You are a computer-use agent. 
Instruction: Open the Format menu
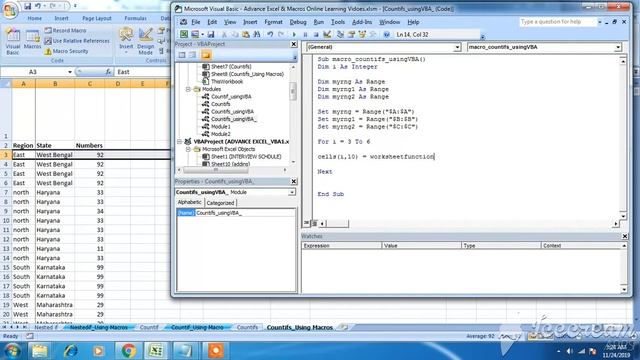pos(273,22)
